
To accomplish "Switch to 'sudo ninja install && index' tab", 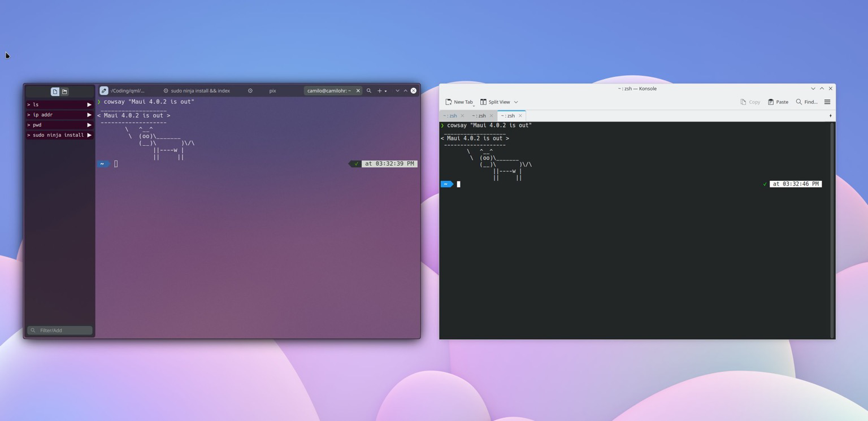I will (200, 90).
